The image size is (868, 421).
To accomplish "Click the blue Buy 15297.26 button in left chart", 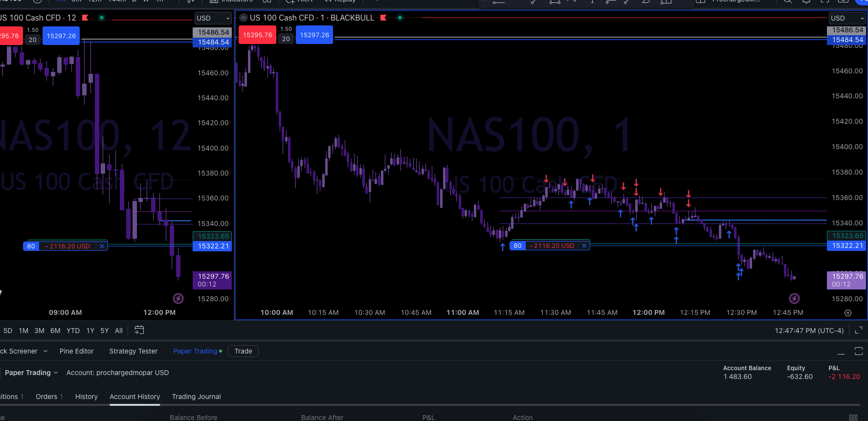I will (61, 36).
